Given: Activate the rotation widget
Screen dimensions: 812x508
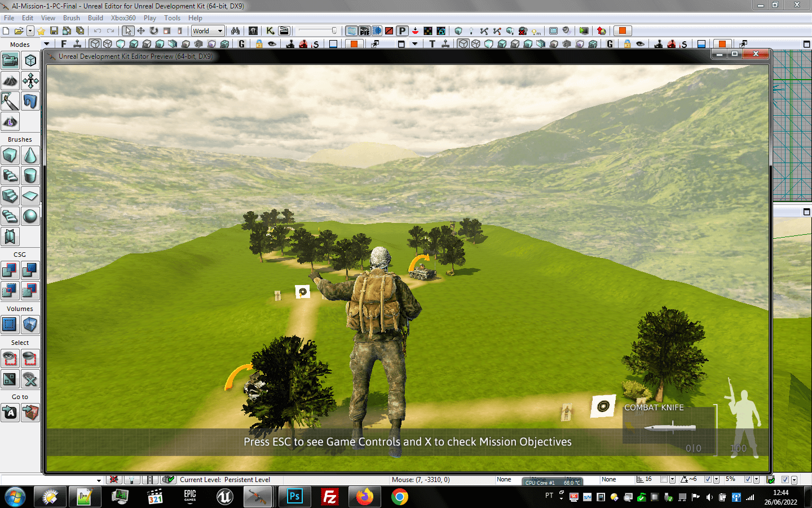Looking at the screenshot, I should pos(154,31).
